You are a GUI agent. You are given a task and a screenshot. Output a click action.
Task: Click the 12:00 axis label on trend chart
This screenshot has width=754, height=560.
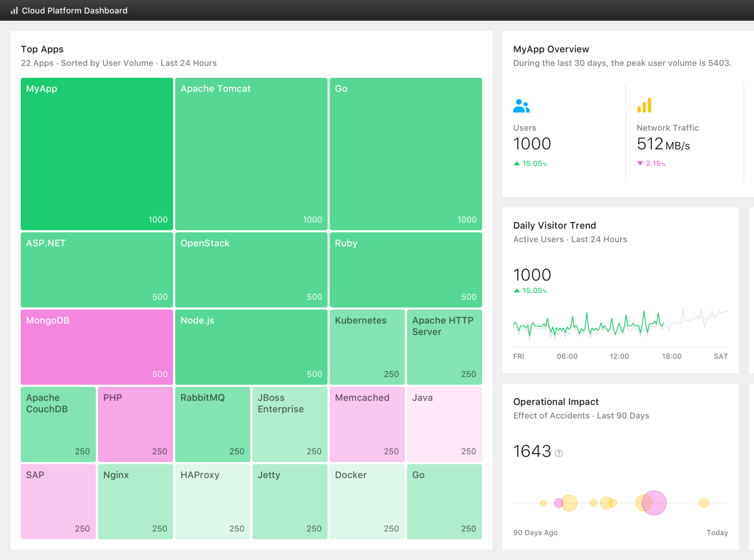click(619, 356)
